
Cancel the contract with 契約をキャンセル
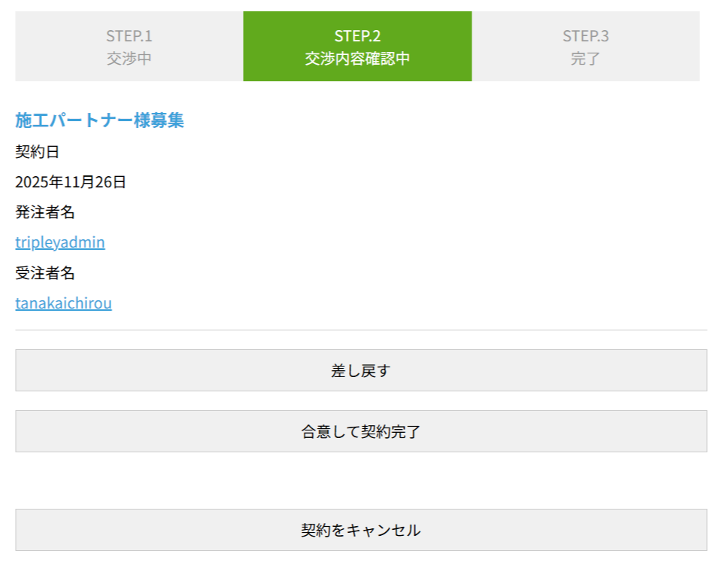[361, 530]
